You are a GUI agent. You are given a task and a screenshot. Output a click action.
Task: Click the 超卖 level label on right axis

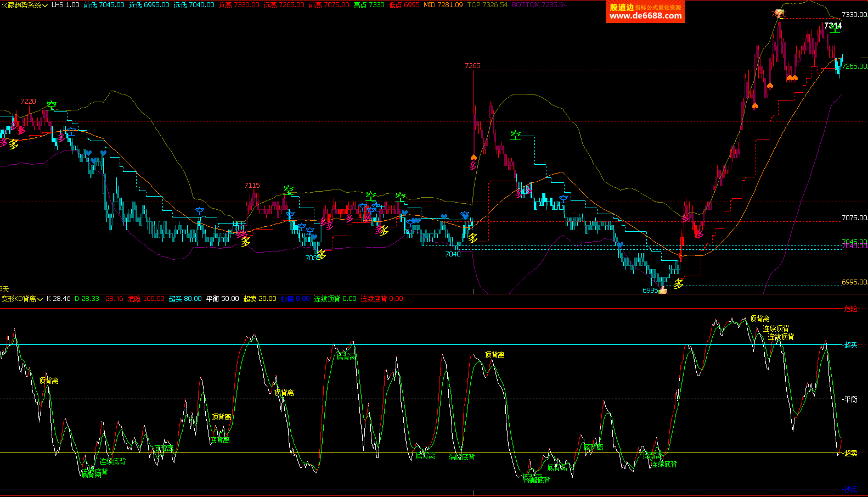(850, 453)
